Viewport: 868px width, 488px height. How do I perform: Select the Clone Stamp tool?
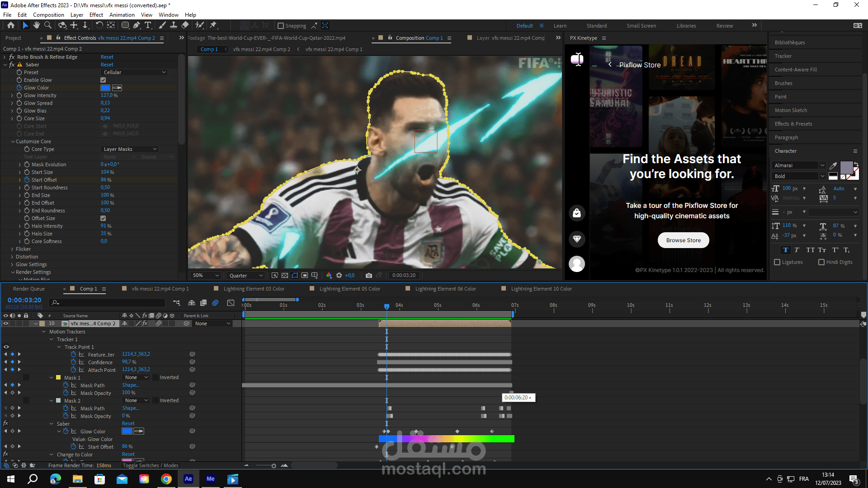173,25
